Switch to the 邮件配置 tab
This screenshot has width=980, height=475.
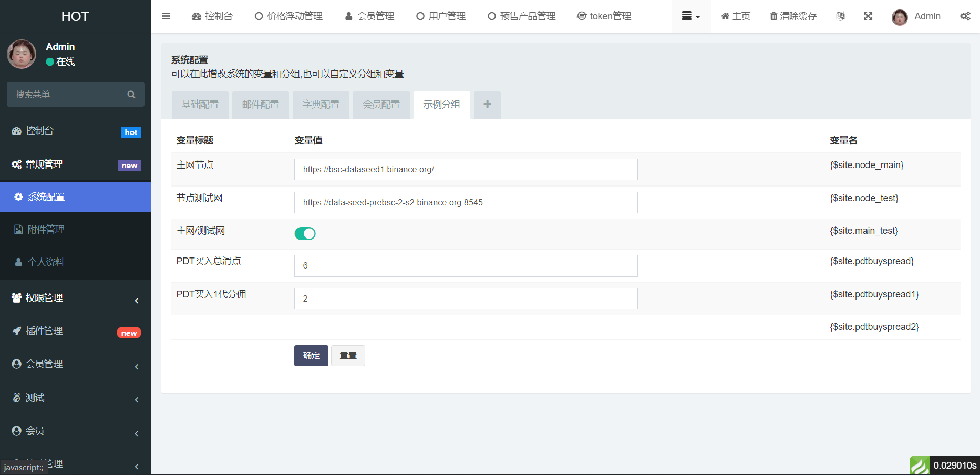pos(260,105)
